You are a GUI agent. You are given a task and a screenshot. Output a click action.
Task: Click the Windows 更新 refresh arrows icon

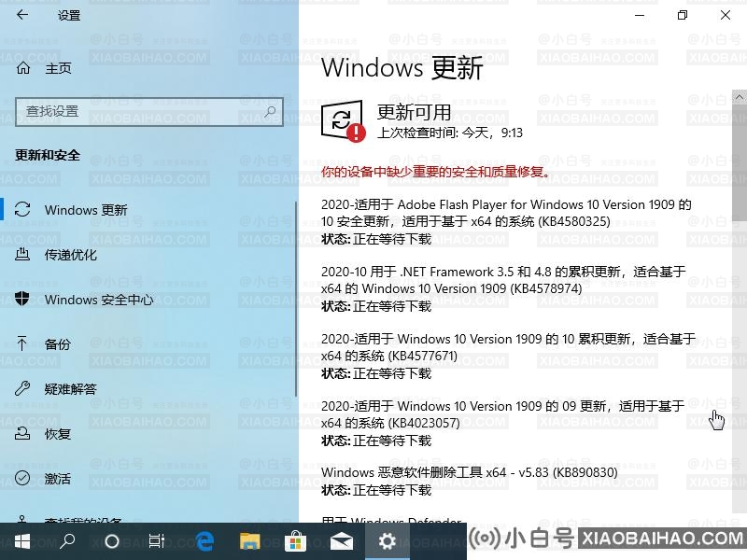click(22, 209)
